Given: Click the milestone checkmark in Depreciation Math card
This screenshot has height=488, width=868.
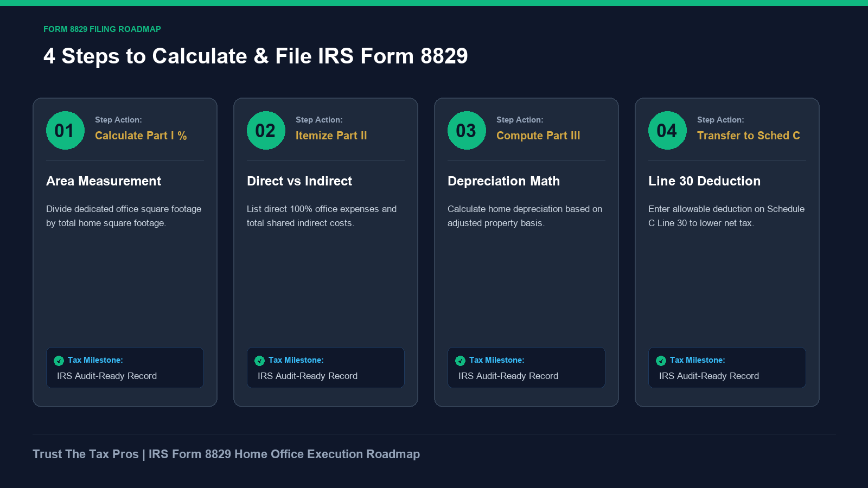Looking at the screenshot, I should pyautogui.click(x=461, y=361).
